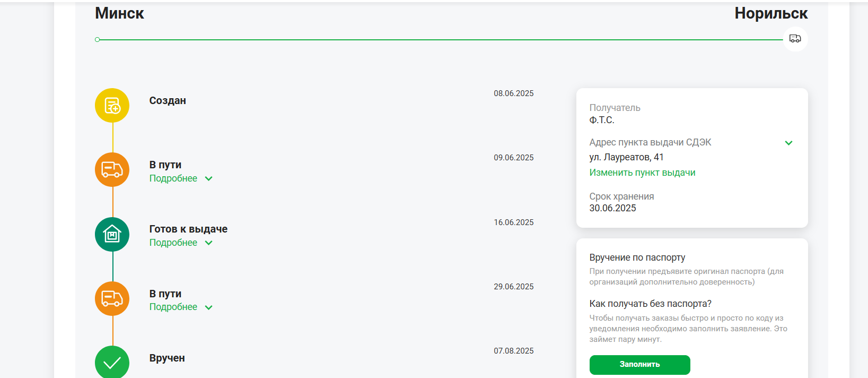Click the 'Готов к выдаче' status title

[x=188, y=229]
